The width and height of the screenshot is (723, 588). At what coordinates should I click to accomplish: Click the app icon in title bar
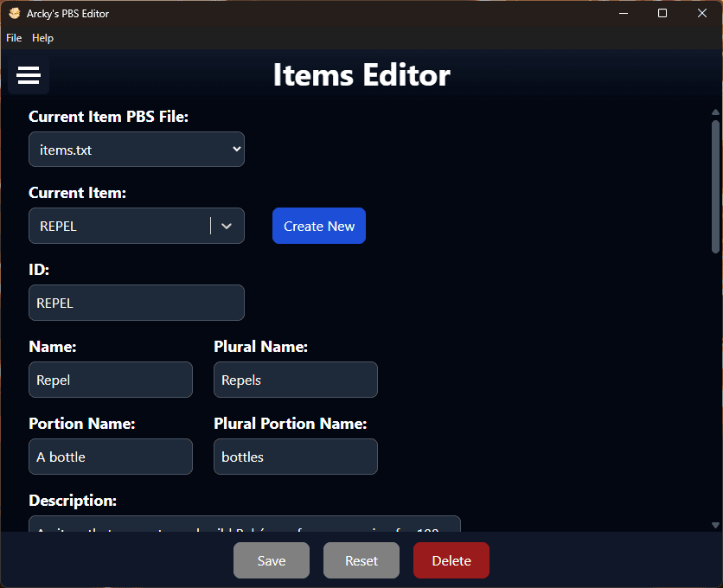pos(14,13)
